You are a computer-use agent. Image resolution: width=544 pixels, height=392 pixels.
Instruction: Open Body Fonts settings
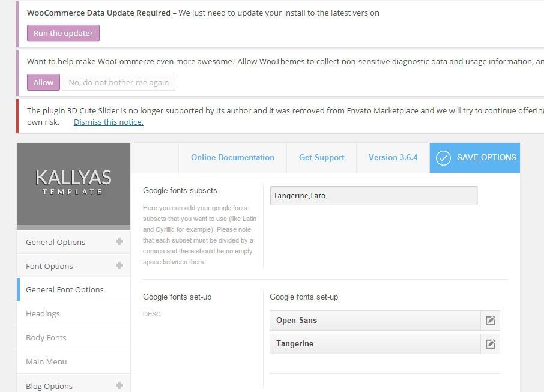(x=73, y=337)
